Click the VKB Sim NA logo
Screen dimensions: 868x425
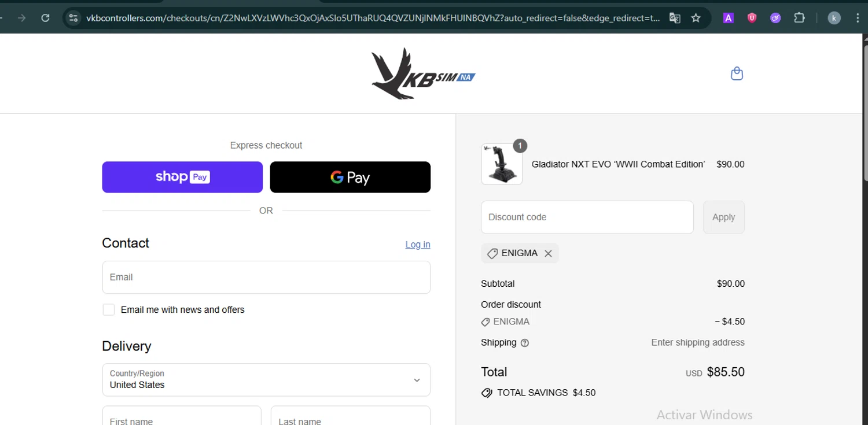[x=423, y=73]
